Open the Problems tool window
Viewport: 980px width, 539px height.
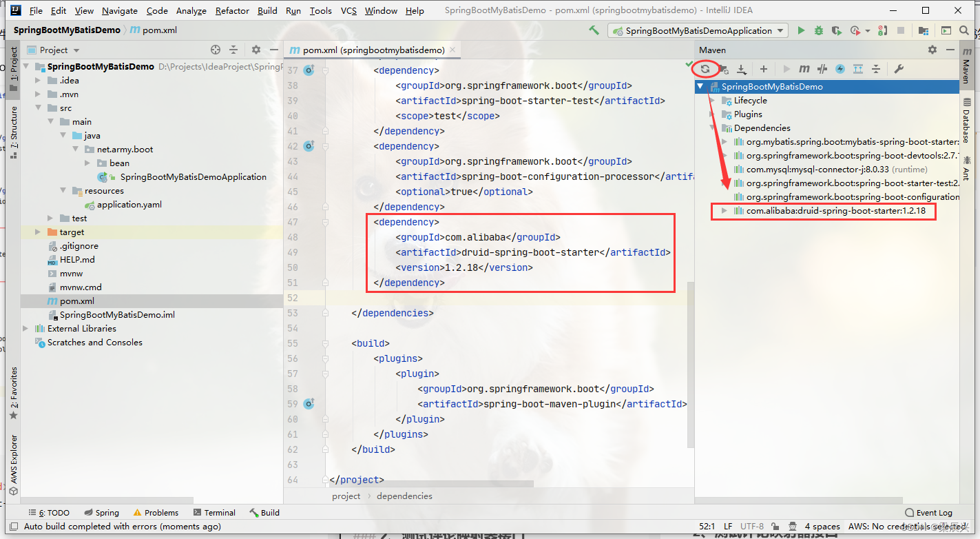[156, 513]
